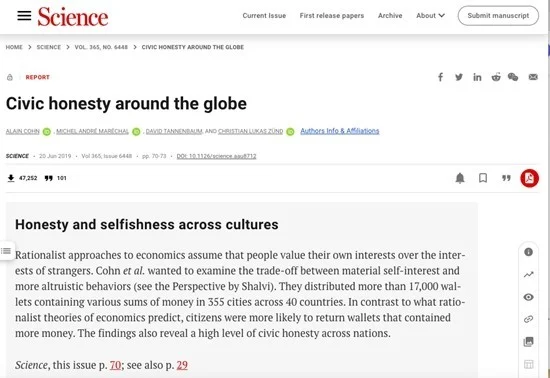Share article on Facebook
The height and width of the screenshot is (378, 550).
(x=440, y=77)
